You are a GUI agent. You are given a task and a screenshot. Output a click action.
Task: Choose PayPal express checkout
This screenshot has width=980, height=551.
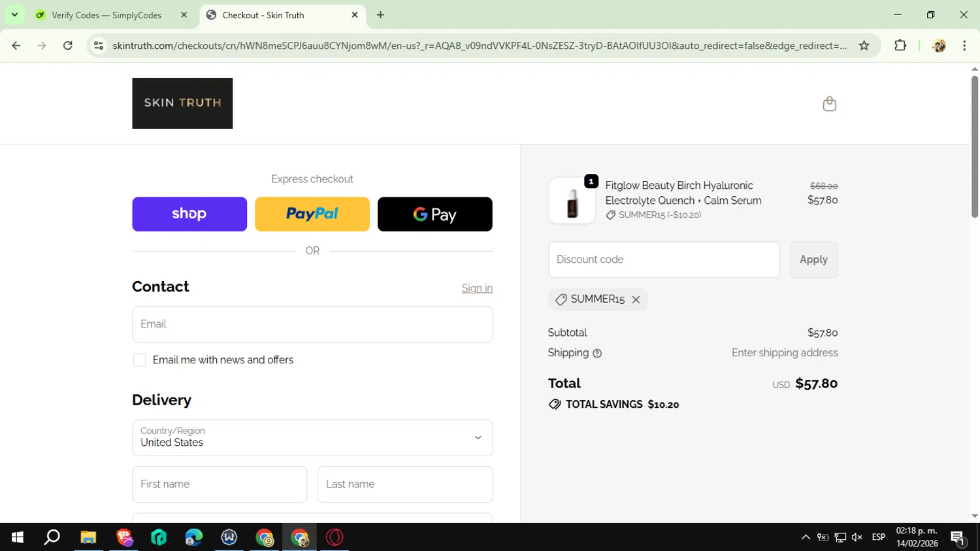coord(312,214)
